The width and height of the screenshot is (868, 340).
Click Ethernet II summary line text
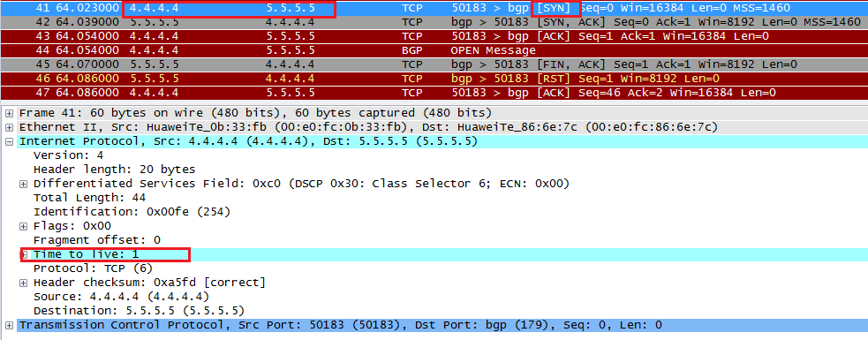(368, 127)
